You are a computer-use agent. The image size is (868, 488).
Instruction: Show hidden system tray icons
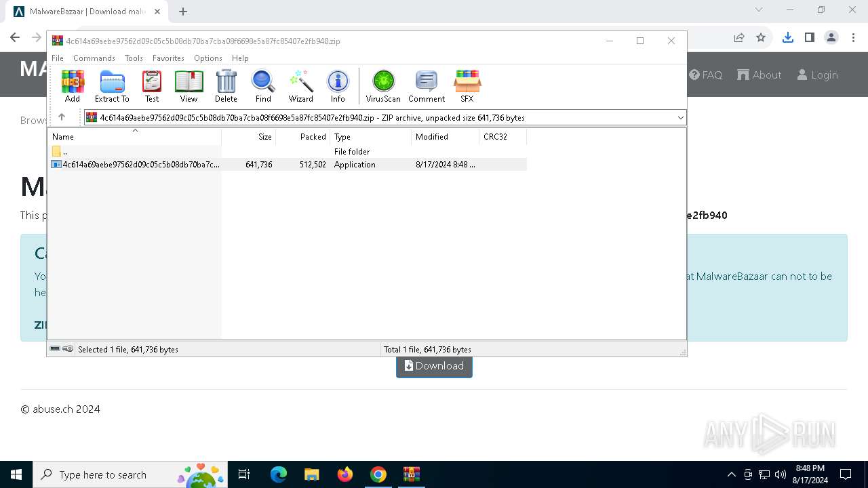pos(731,474)
